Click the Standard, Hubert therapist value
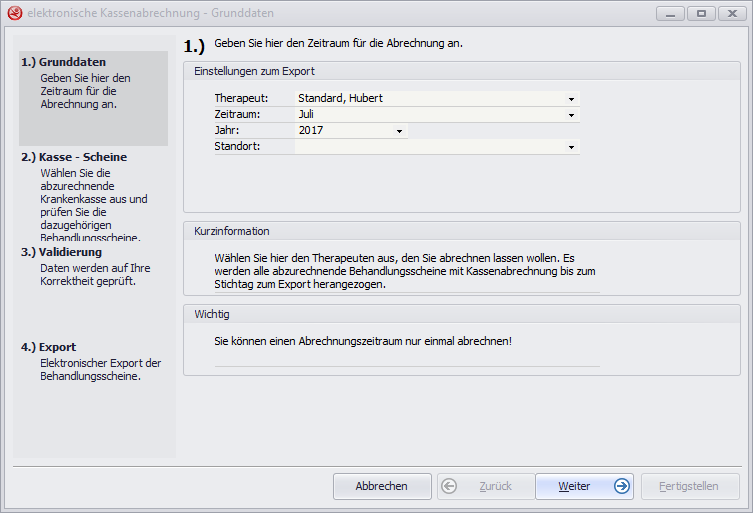The height and width of the screenshot is (513, 753). pyautogui.click(x=341, y=99)
